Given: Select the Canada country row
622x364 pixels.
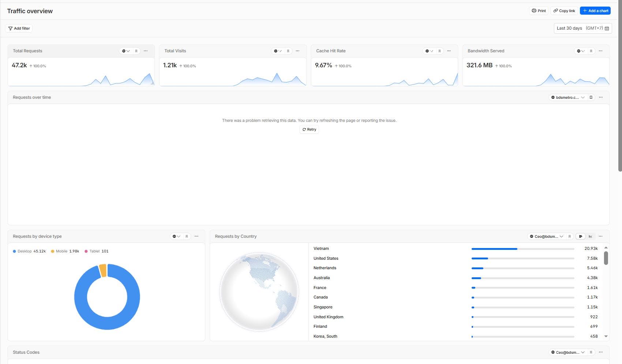Looking at the screenshot, I should click(x=456, y=297).
